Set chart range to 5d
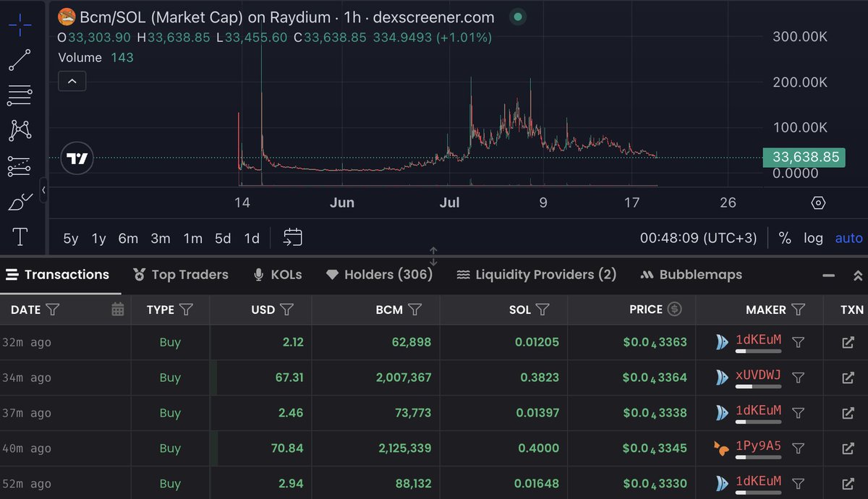The height and width of the screenshot is (499, 868). tap(223, 238)
